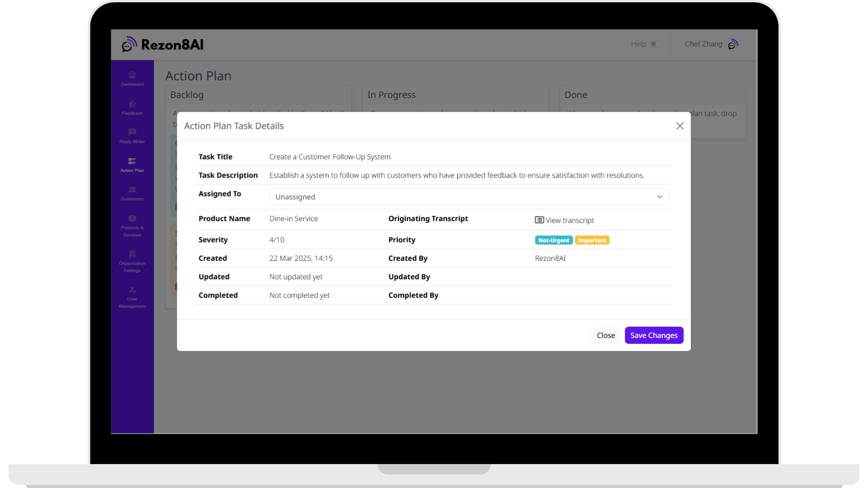Click the View transcript link
The image size is (868, 488).
pyautogui.click(x=564, y=220)
